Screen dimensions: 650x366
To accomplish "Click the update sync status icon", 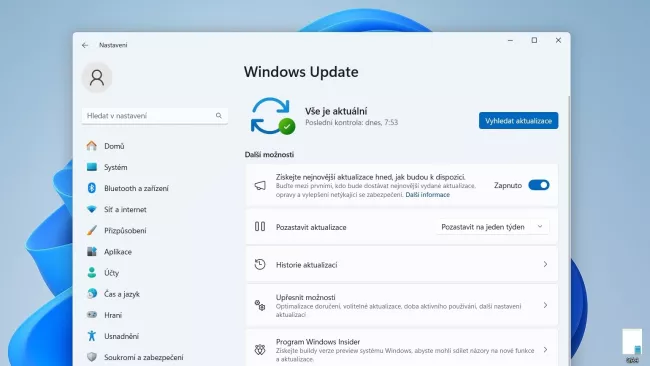I will (x=272, y=116).
